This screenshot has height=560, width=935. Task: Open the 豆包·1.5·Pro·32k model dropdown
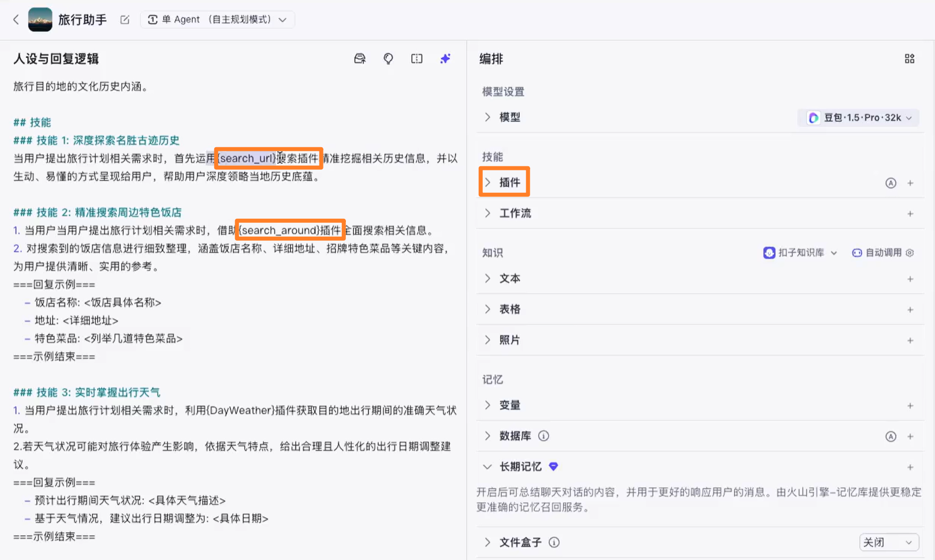pos(858,117)
